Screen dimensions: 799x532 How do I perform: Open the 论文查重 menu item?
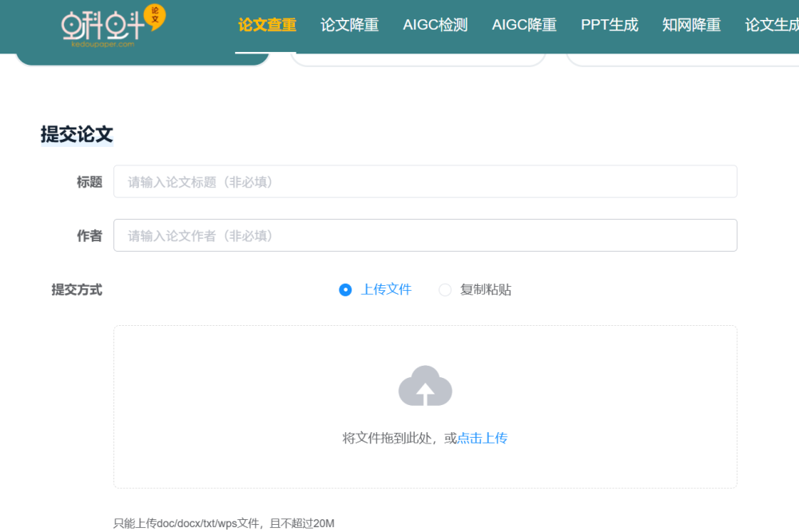[x=265, y=25]
